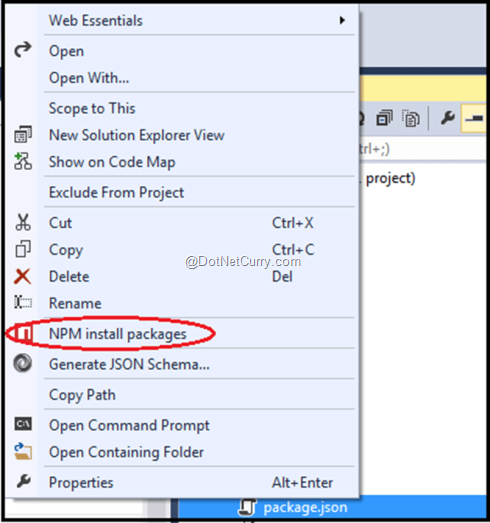This screenshot has height=523, width=490.
Task: Click the NPM install packages icon
Action: 24,333
